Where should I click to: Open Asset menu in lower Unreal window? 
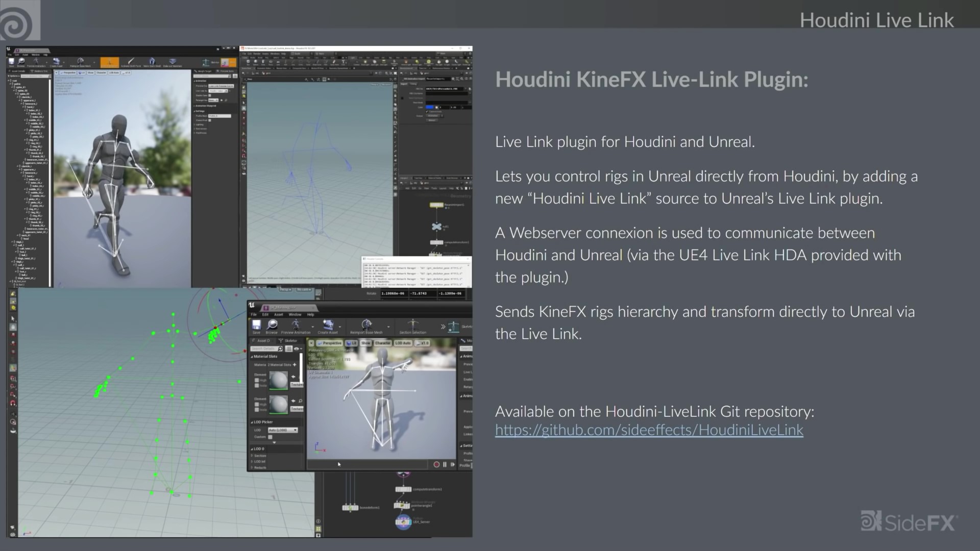click(x=279, y=314)
